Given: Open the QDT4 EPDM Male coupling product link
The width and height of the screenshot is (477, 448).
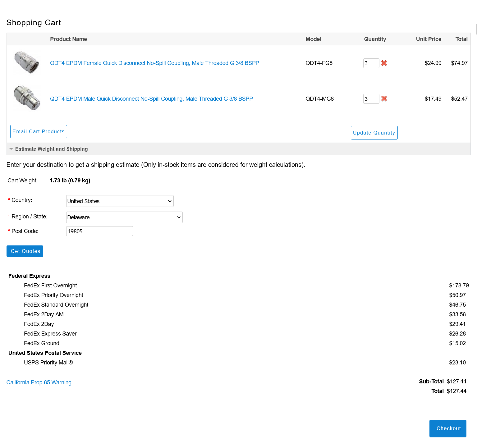Looking at the screenshot, I should (x=151, y=99).
